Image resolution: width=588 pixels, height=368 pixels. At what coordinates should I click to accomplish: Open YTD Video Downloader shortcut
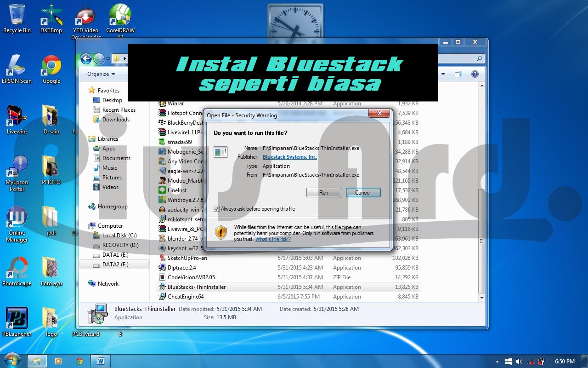point(85,22)
